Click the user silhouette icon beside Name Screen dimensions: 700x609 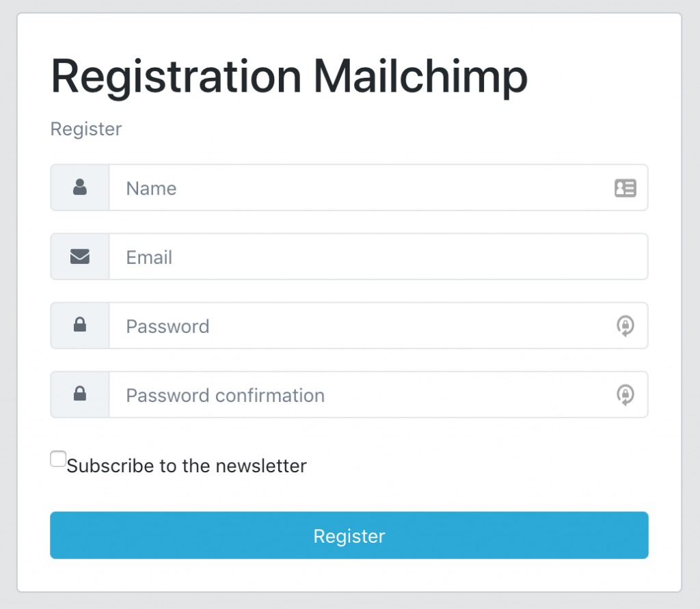point(80,187)
